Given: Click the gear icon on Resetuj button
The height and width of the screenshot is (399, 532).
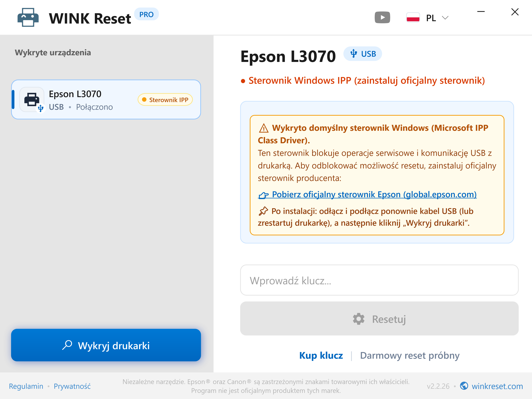Looking at the screenshot, I should coord(359,319).
